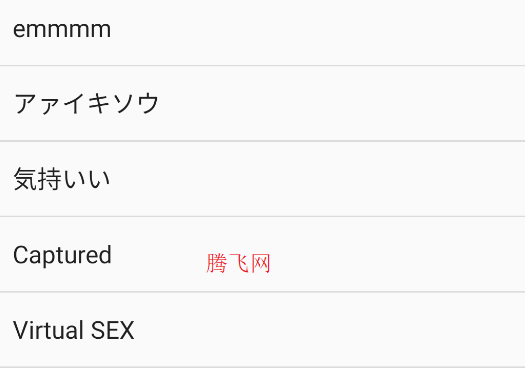Viewport: 525px width, 368px height.
Task: Click empty space right of emmmm
Action: [318, 32]
